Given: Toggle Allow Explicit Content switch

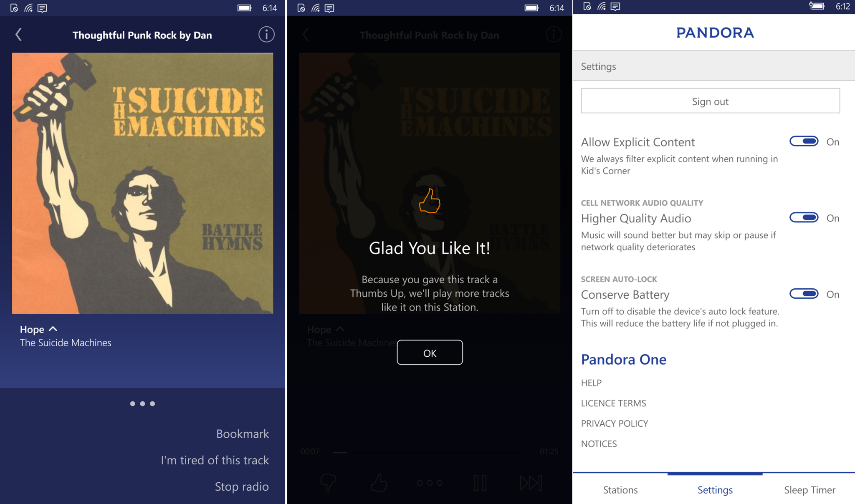Looking at the screenshot, I should [x=804, y=141].
